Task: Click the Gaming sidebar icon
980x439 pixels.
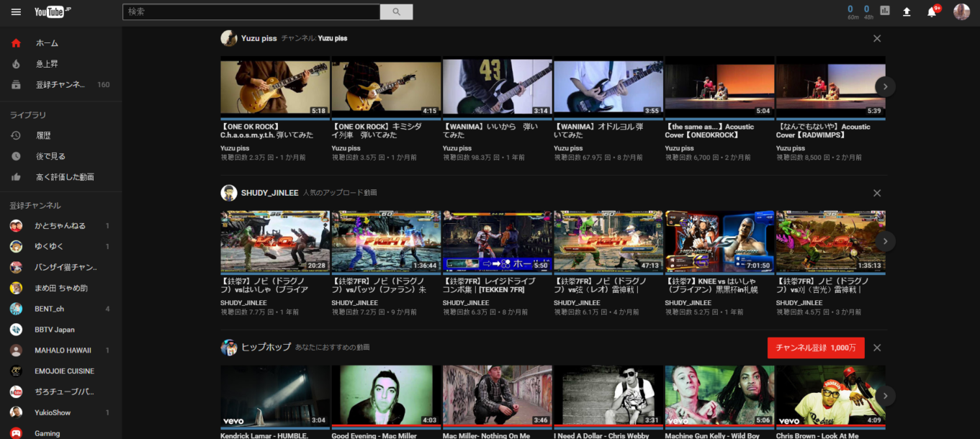Action: pos(16,433)
